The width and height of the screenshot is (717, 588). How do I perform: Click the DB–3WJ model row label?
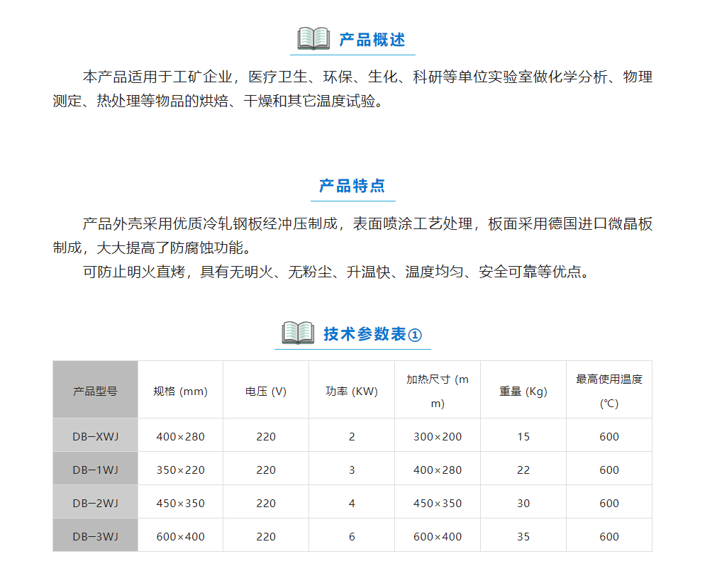coord(95,537)
